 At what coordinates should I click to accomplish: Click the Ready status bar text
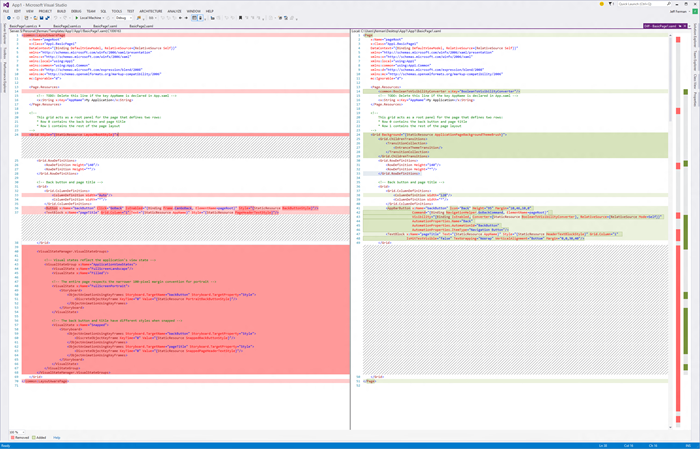coord(5,445)
